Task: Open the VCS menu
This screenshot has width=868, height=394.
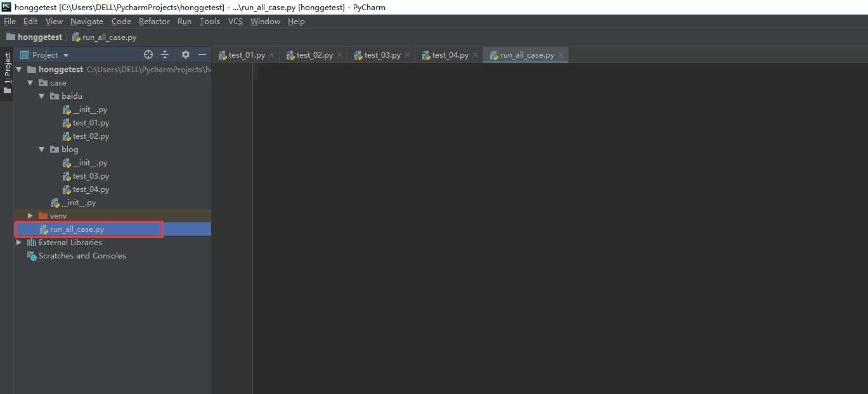Action: [235, 22]
